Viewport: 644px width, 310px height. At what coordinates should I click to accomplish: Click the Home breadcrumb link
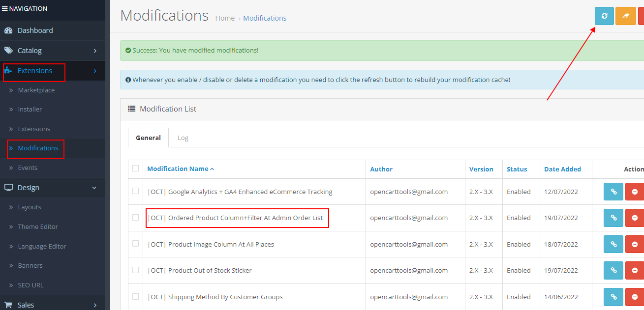tap(225, 18)
